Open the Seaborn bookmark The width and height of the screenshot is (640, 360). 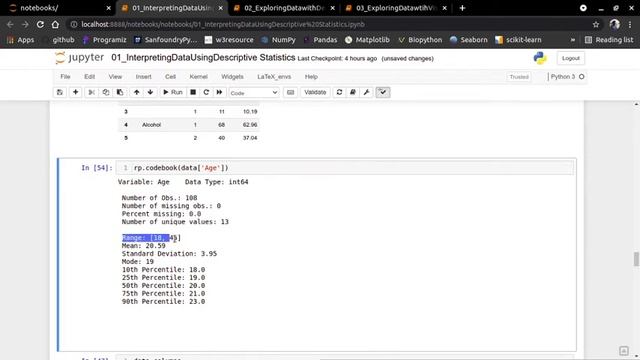click(469, 40)
